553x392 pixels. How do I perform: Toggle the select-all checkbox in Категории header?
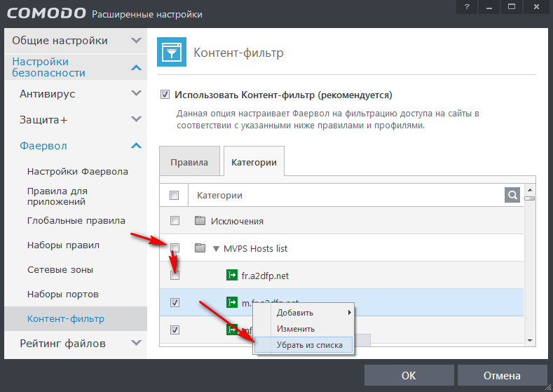point(175,195)
